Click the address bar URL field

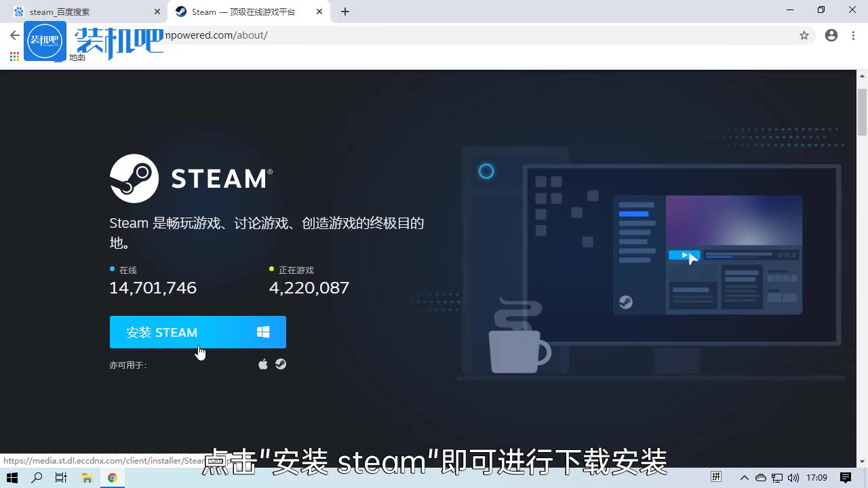coord(475,35)
